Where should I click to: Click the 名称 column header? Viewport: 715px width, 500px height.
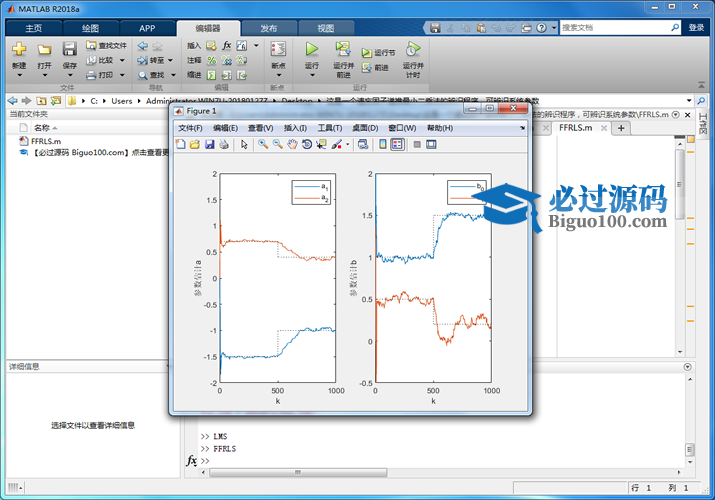[42, 128]
